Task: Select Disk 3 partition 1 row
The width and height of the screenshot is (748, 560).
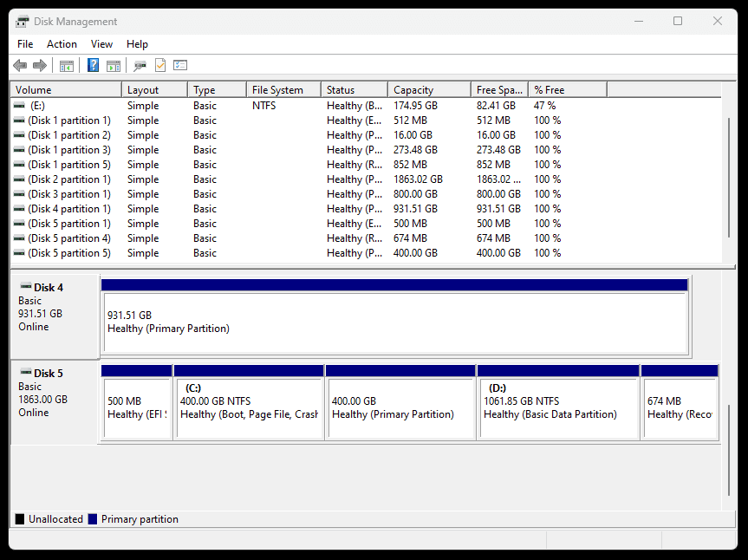Action: 69,194
